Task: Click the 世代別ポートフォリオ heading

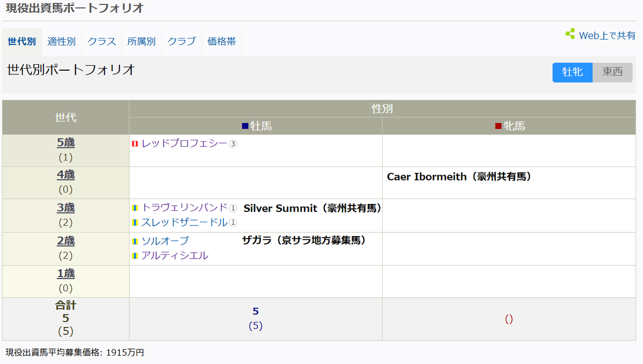Action: coord(71,70)
